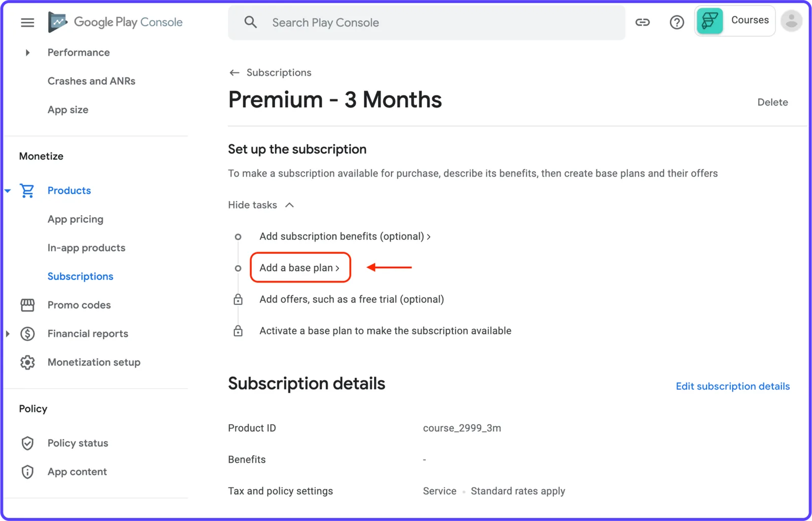Copy page link using chain icon
Screen dimensions: 812x521
[642, 22]
